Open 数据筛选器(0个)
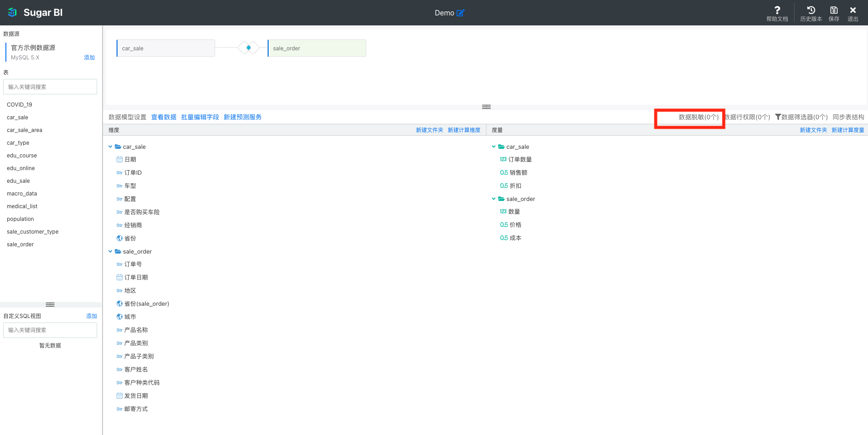Image resolution: width=868 pixels, height=435 pixels. pyautogui.click(x=804, y=117)
